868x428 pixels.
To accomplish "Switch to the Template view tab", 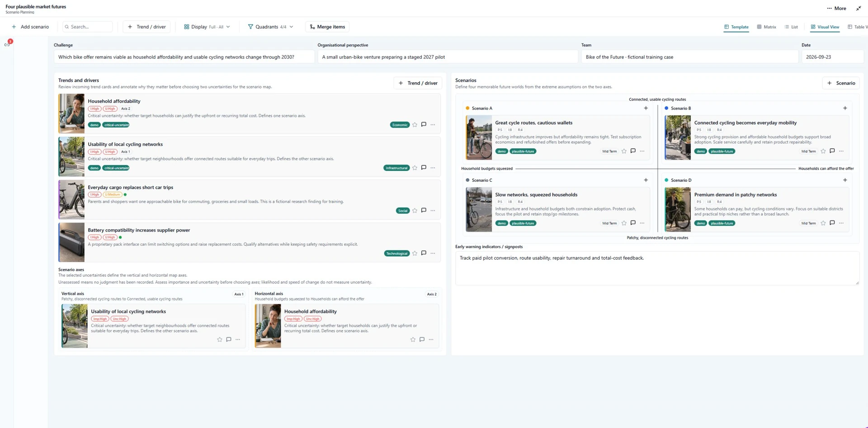I will click(736, 27).
